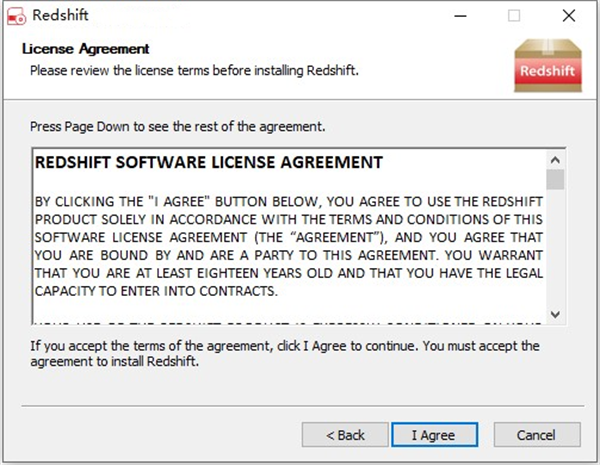Click the REDSHIFT SOFTWARE LICENSE AGREEMENT heading

(x=208, y=161)
